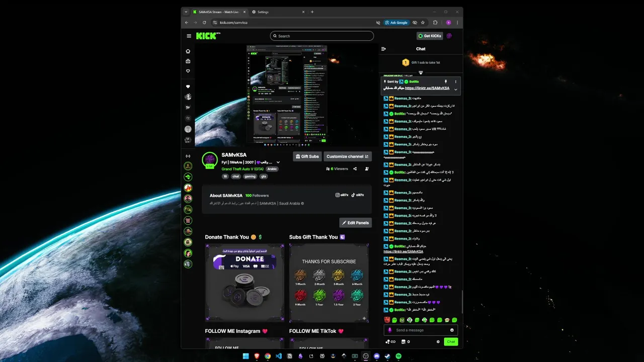This screenshot has width=644, height=362.
Task: Click the channel points infinity icon
Action: [x=390, y=342]
